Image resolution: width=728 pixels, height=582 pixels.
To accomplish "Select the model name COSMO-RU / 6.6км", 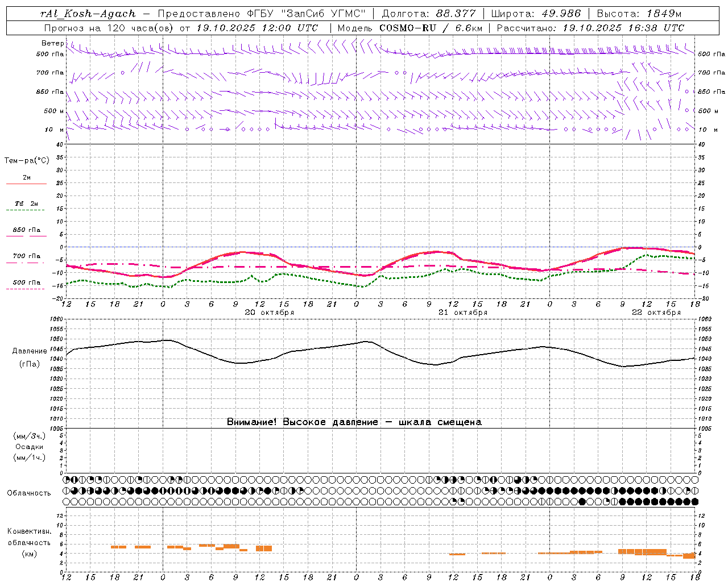I will (x=431, y=28).
